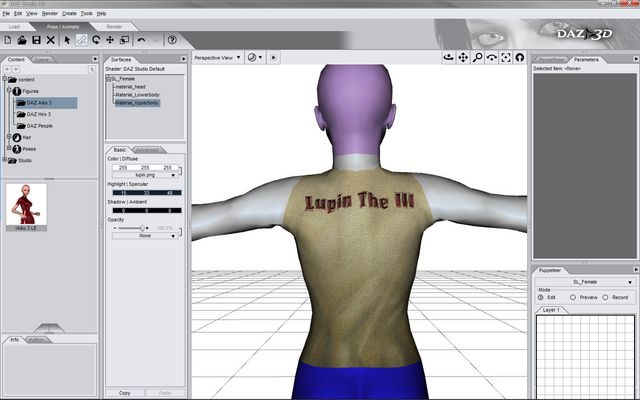
Task: Collapse the SL_Female surfaces node
Action: 109,79
